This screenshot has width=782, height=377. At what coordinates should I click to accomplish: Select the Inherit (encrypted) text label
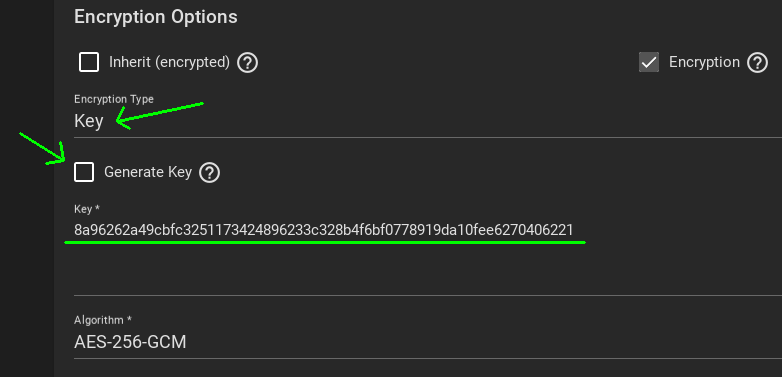[170, 62]
